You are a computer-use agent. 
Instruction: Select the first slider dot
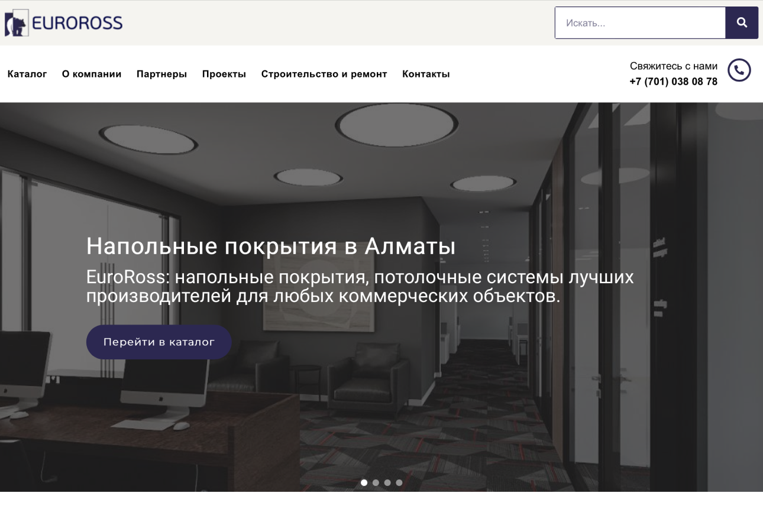[x=364, y=482]
